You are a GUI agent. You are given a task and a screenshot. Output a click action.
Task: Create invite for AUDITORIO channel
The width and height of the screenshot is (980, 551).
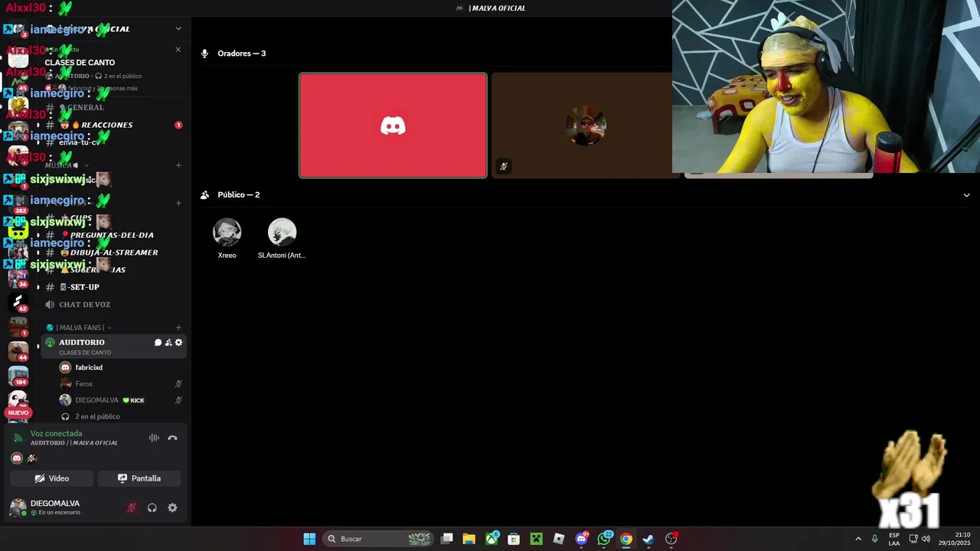[x=168, y=343]
